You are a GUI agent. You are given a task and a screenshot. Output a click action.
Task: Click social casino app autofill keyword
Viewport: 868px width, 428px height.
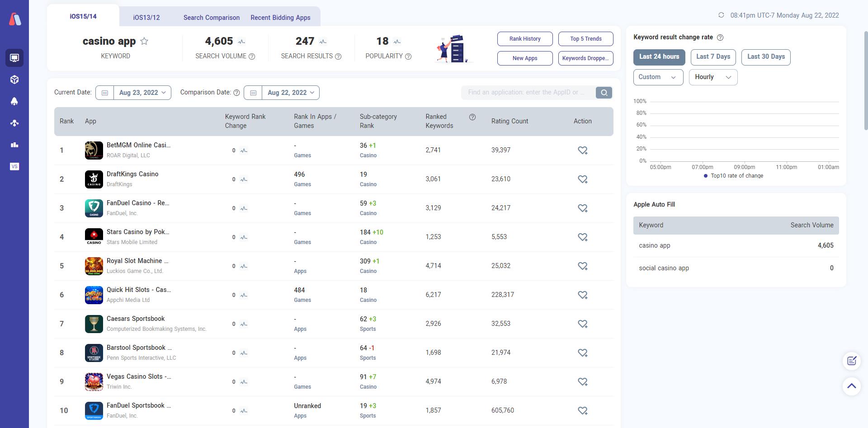[x=664, y=268]
